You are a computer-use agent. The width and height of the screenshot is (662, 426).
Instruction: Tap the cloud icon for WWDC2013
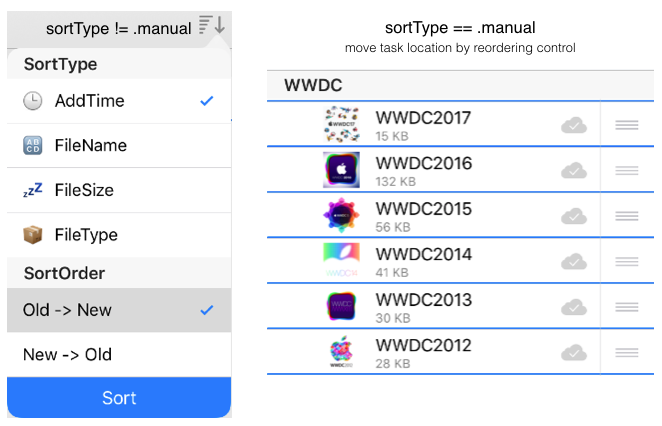pos(574,307)
